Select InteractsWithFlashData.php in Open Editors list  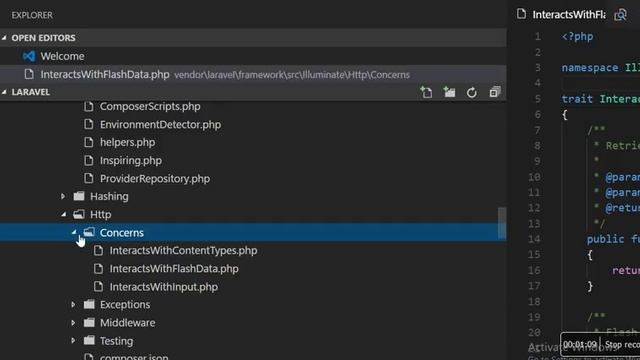tap(253, 74)
